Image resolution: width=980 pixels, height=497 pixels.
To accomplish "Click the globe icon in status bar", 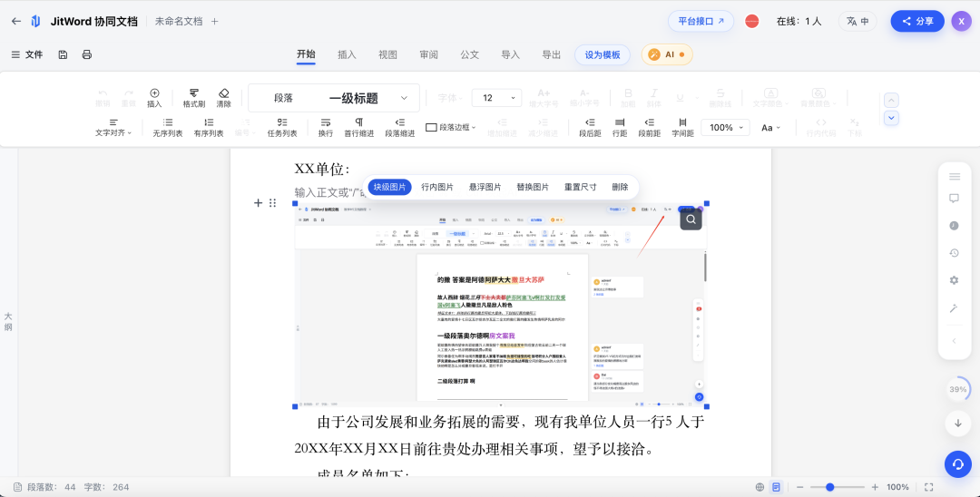I will pyautogui.click(x=759, y=487).
